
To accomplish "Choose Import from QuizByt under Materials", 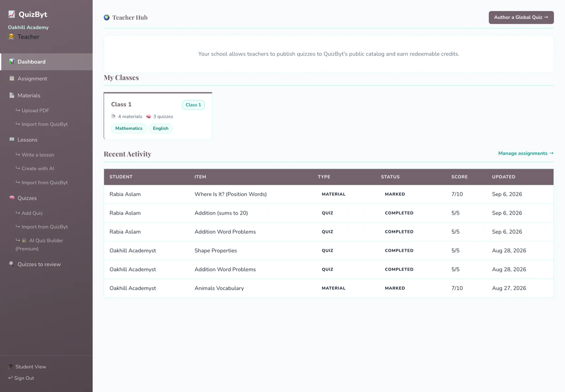I will pyautogui.click(x=42, y=124).
